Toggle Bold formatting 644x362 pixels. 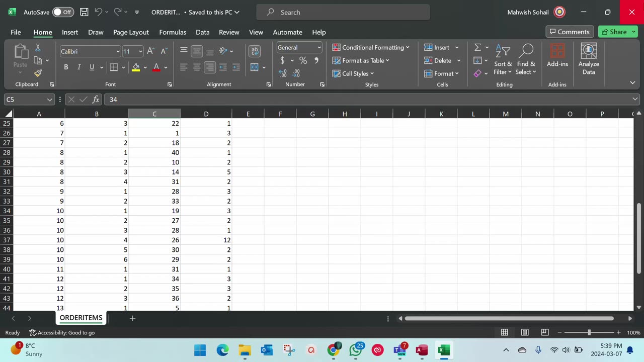coord(66,67)
